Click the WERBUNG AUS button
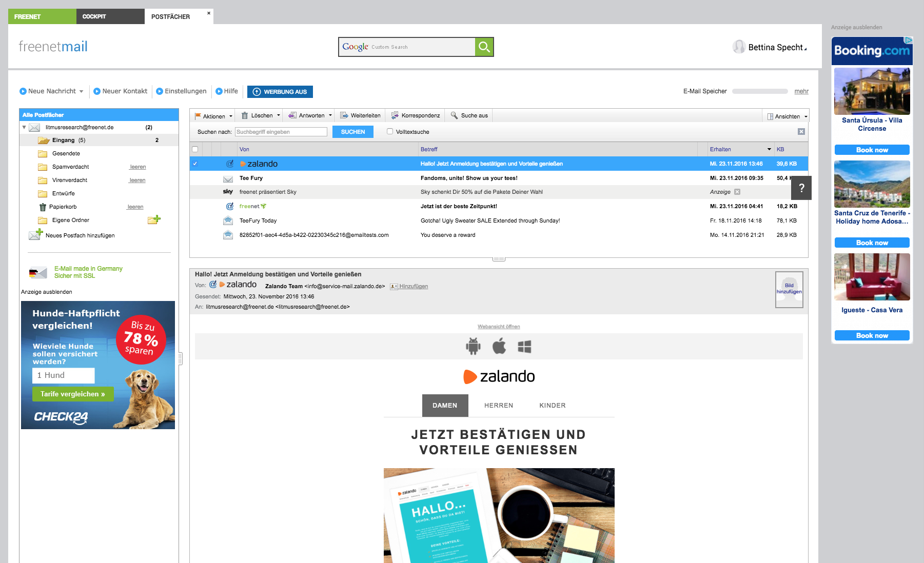This screenshot has height=563, width=924. [x=280, y=92]
